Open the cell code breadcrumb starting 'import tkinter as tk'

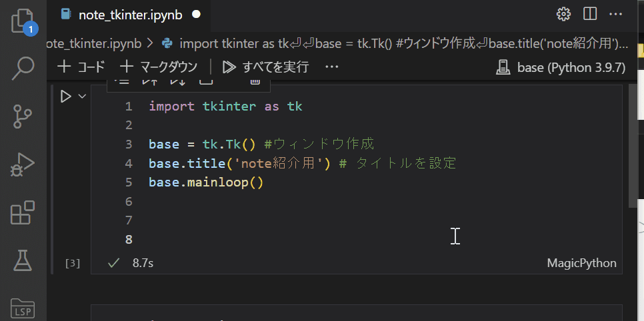(404, 43)
